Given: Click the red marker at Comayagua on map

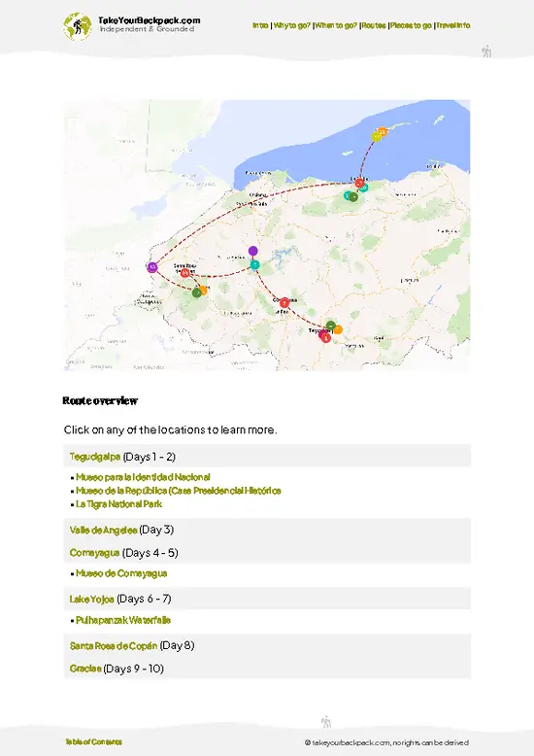Looking at the screenshot, I should 284,303.
